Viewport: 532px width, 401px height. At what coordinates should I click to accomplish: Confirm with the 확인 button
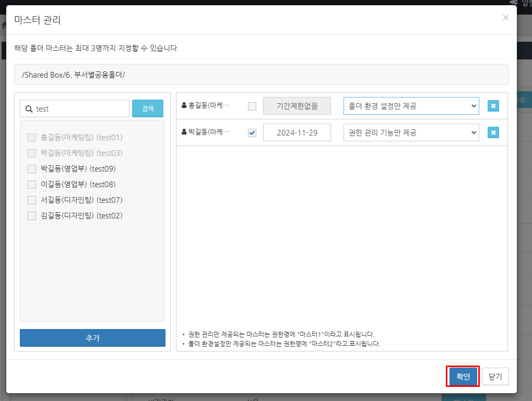tap(463, 376)
